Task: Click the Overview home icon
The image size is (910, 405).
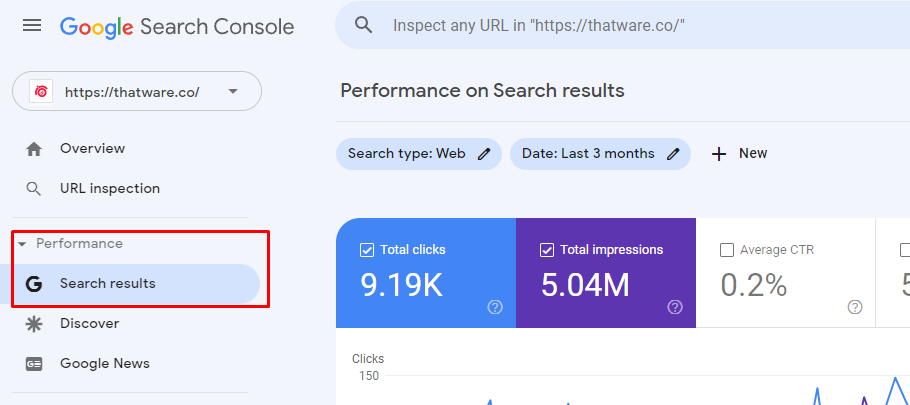Action: pyautogui.click(x=34, y=149)
